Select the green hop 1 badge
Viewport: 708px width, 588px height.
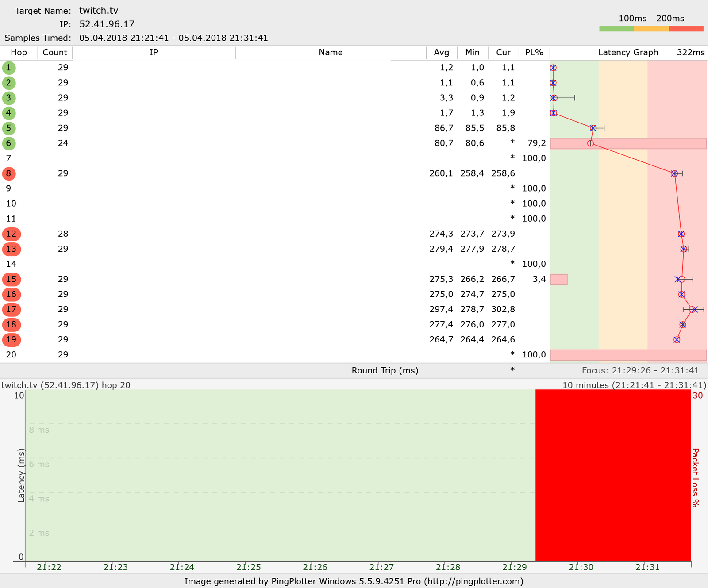(8, 68)
